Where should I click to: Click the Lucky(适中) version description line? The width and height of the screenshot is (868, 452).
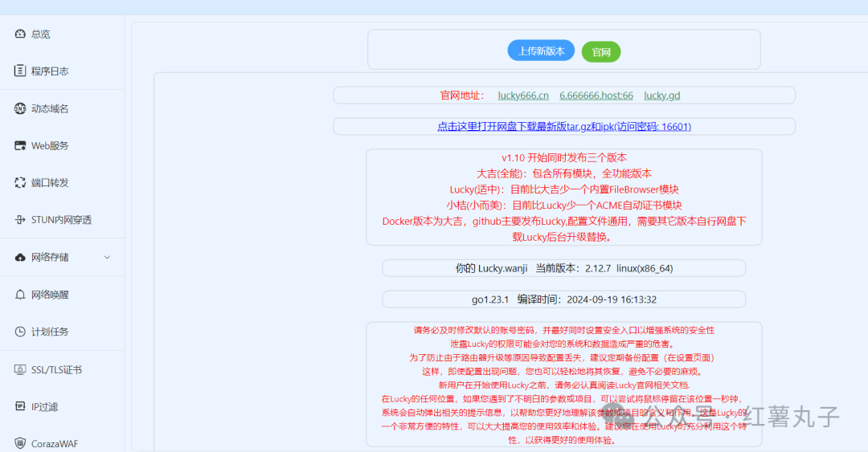tap(564, 189)
